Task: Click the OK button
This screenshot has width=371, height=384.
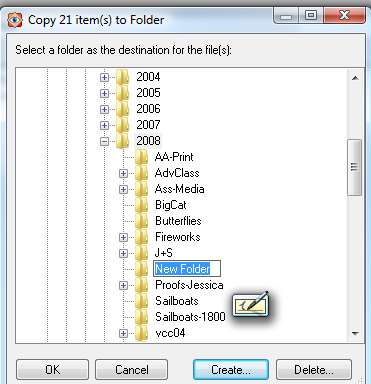Action: tap(53, 370)
